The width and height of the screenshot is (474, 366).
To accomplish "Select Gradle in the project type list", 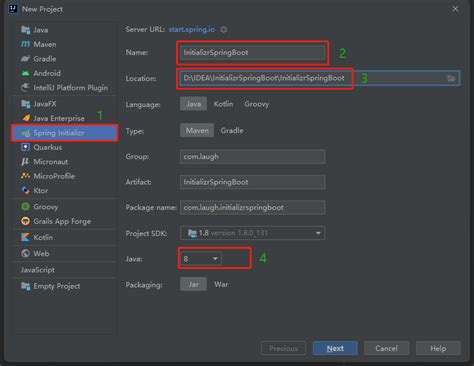I will coord(64,59).
